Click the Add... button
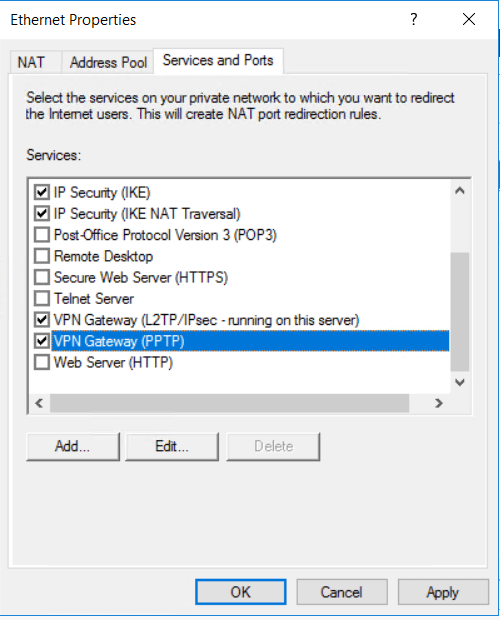Screen dimensions: 500x620 point(73,446)
